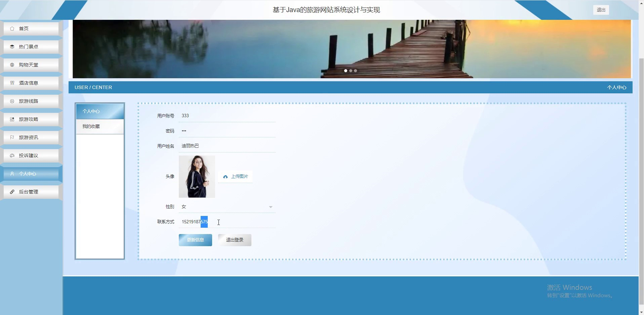This screenshot has height=315, width=644.
Task: Switch to 我的收藏 tab
Action: pyautogui.click(x=100, y=127)
